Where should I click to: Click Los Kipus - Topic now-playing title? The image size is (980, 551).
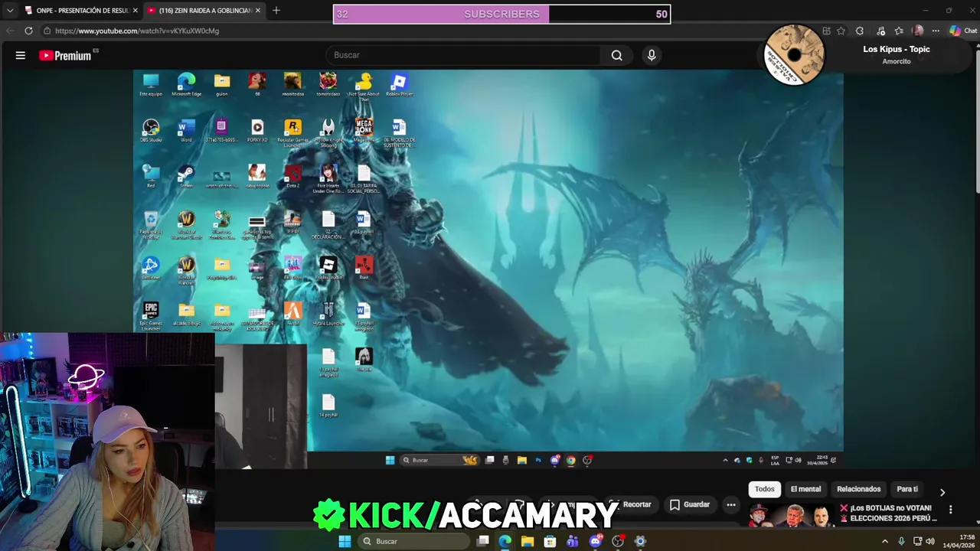896,49
